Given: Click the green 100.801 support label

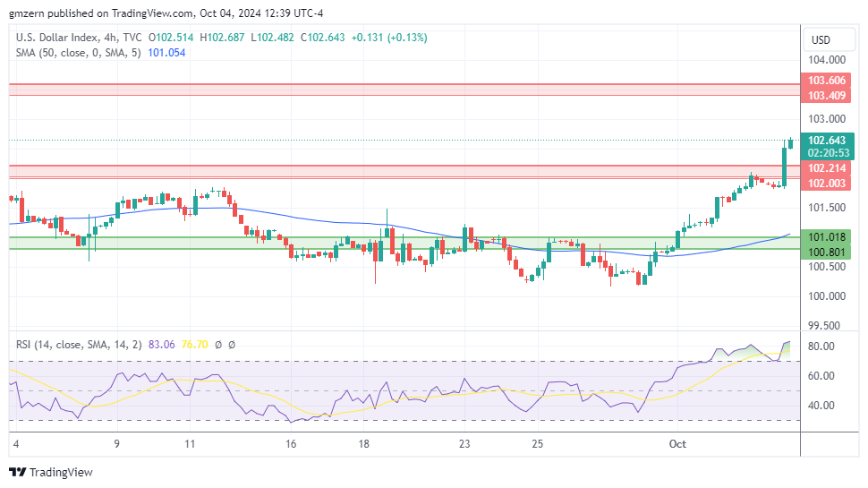Looking at the screenshot, I should click(x=827, y=253).
